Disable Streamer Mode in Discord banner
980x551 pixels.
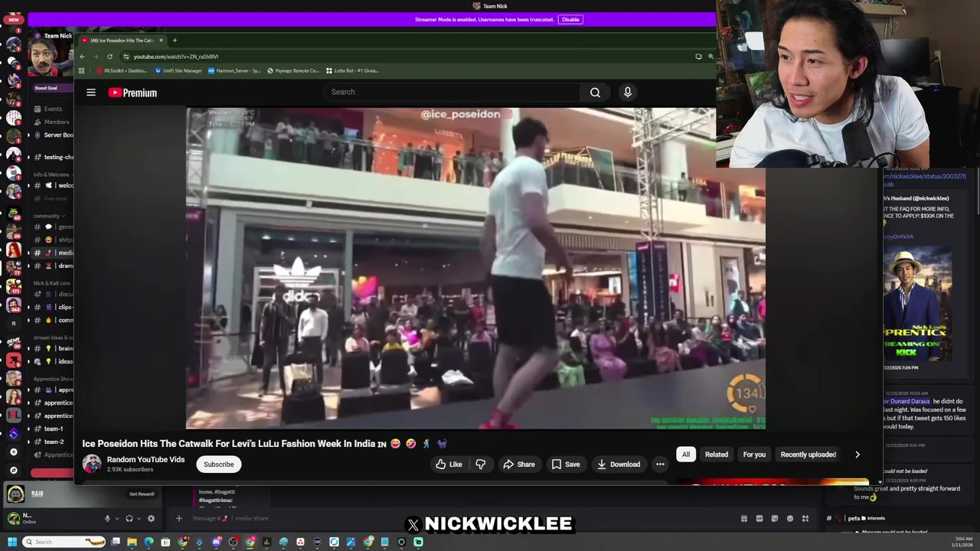click(x=570, y=19)
